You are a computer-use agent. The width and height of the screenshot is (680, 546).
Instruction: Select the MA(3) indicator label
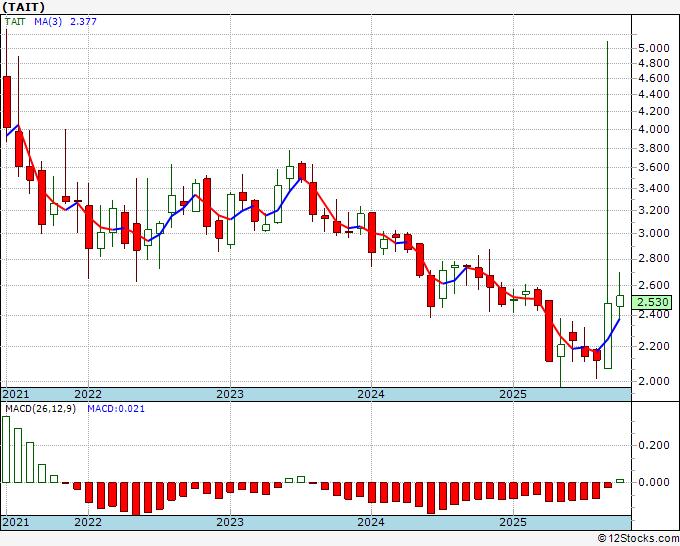pyautogui.click(x=48, y=21)
